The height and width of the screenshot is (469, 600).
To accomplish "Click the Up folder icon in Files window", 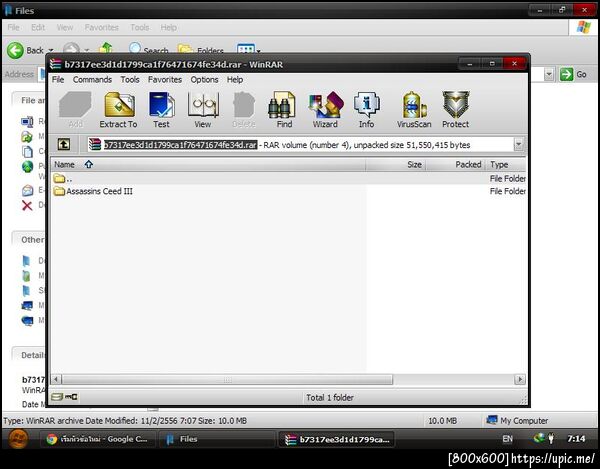I will (x=106, y=47).
